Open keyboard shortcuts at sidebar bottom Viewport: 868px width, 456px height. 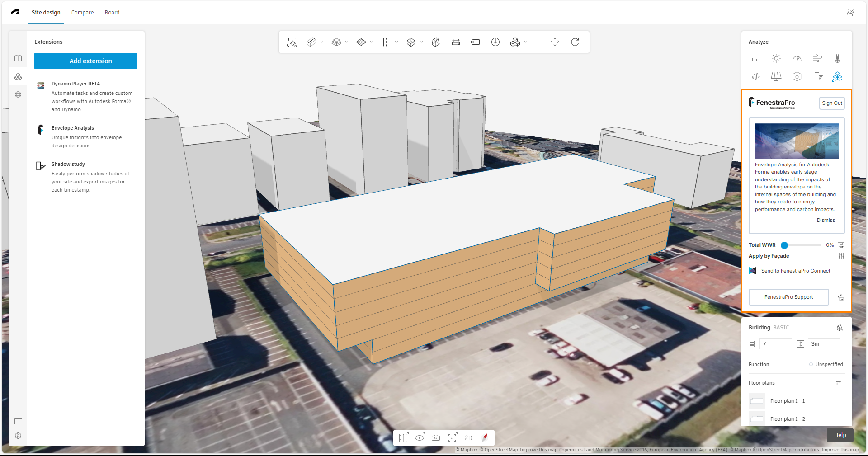pyautogui.click(x=18, y=421)
